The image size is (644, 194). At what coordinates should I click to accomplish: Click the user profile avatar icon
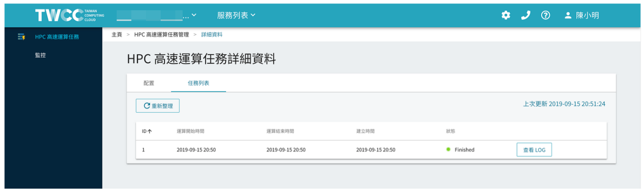click(568, 15)
